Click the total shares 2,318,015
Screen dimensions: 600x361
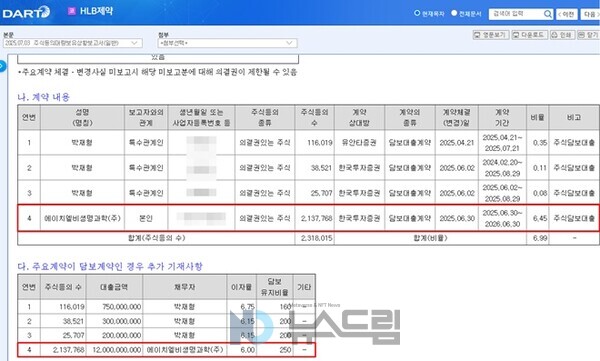[316, 238]
